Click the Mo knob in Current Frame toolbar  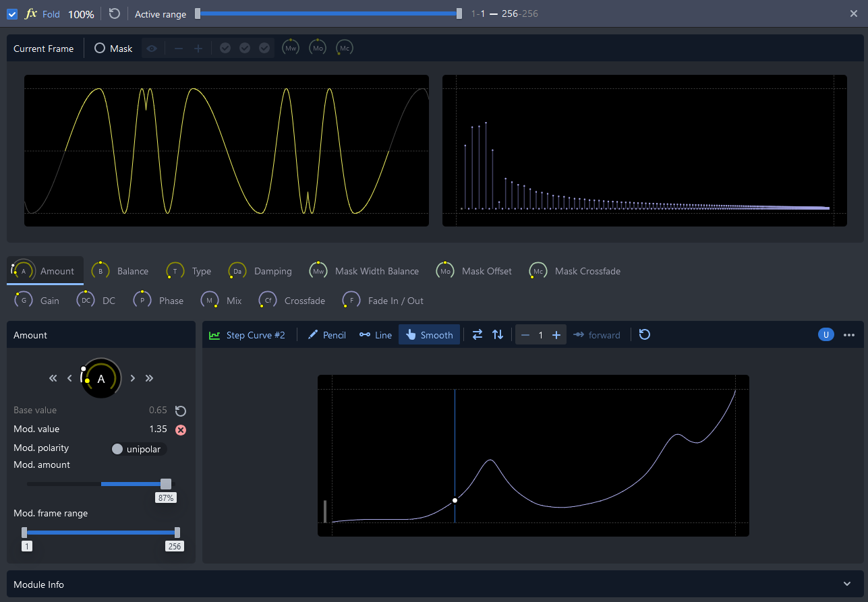318,48
